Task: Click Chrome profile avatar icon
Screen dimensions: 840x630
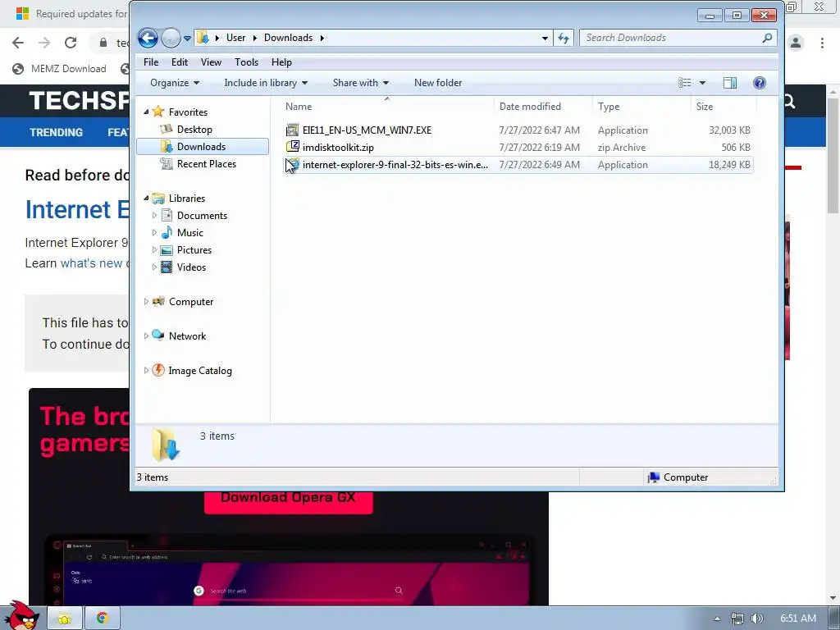Action: tap(796, 43)
